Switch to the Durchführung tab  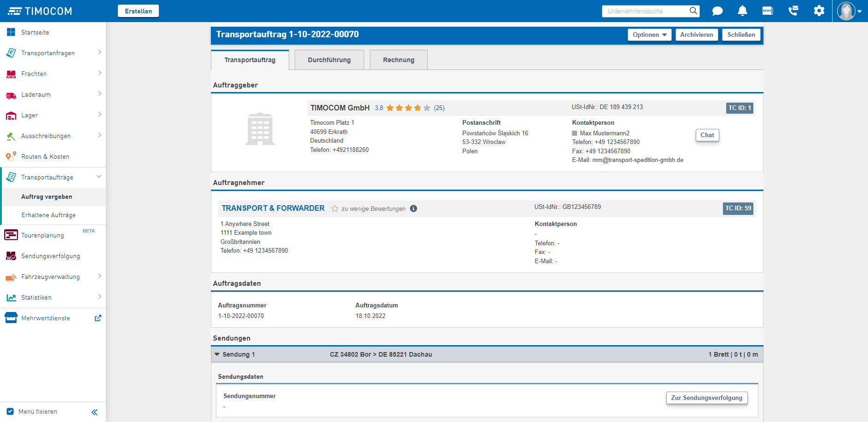coord(329,60)
